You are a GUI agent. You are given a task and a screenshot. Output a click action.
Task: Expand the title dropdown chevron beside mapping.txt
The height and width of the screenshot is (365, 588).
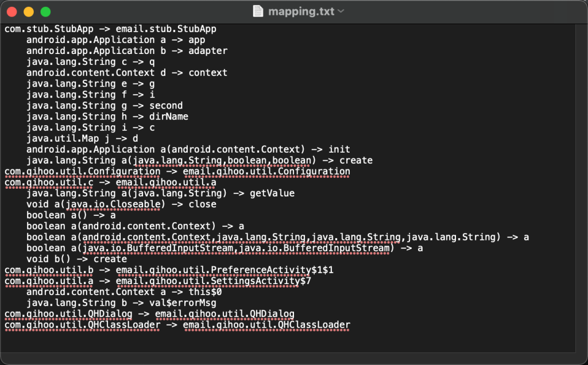(x=341, y=11)
